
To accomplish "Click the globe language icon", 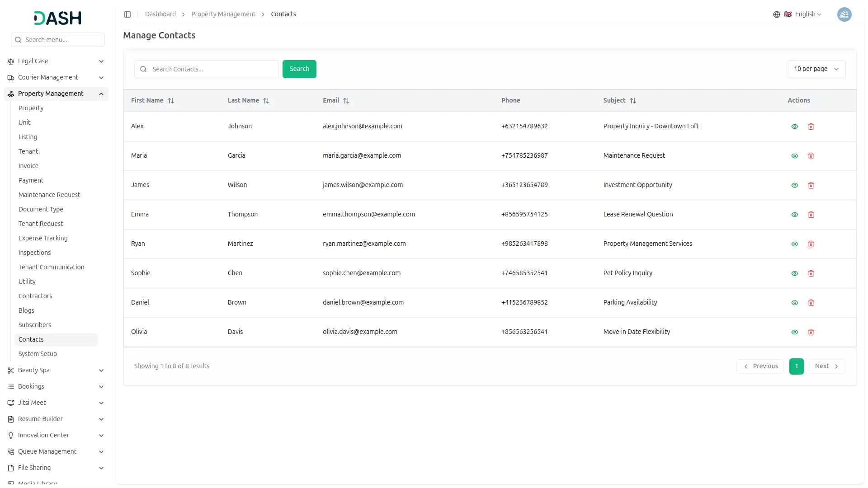I will click(x=777, y=14).
